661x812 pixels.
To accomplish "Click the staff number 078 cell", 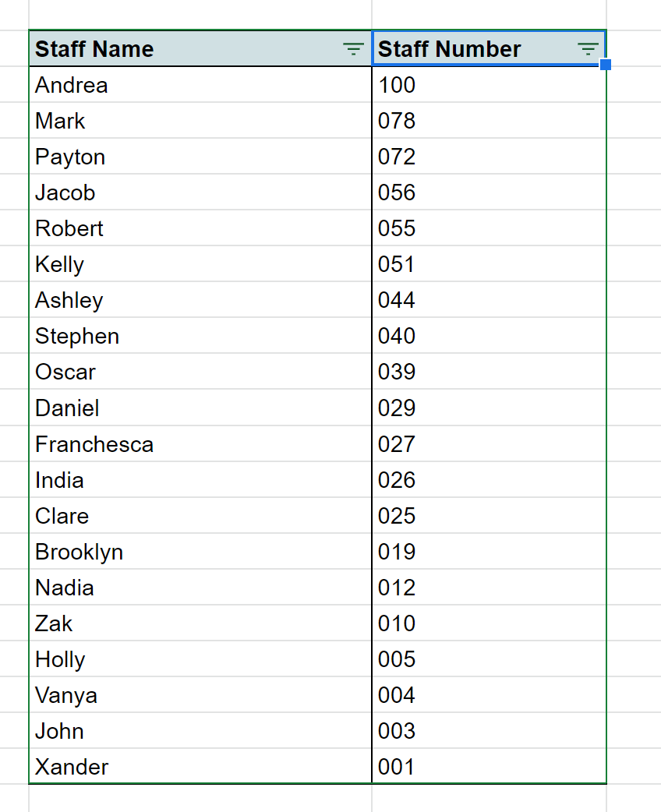I will [x=489, y=121].
